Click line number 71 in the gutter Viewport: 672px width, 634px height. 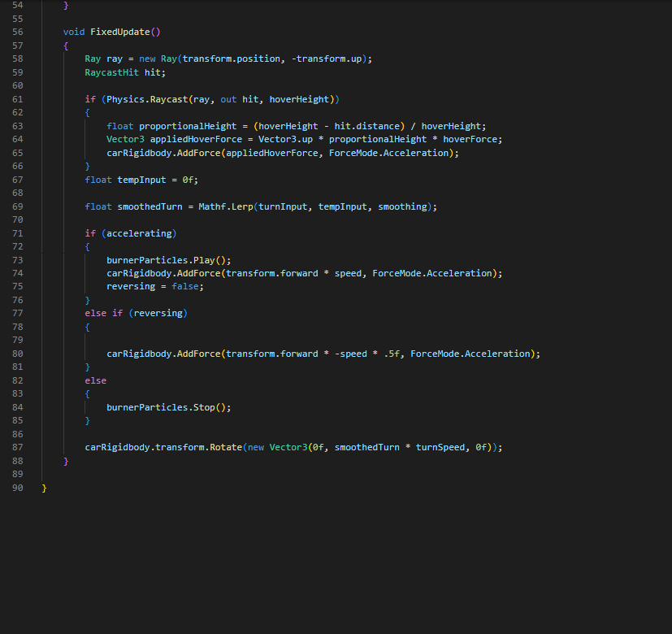tap(18, 233)
